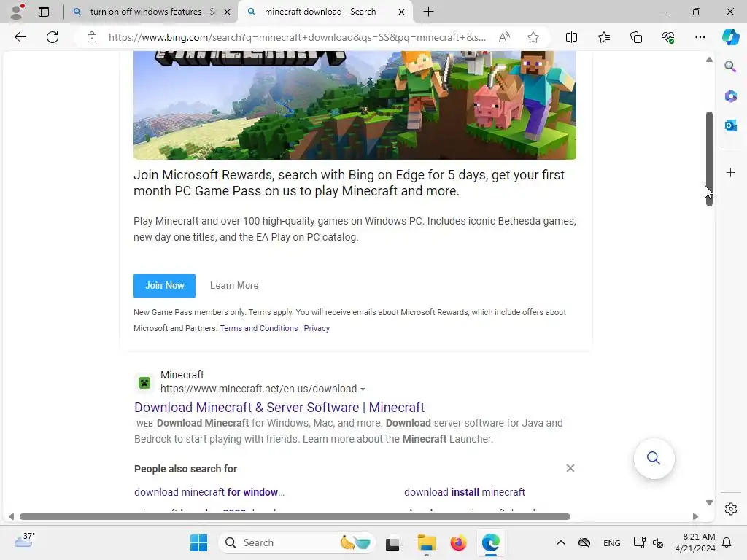Image resolution: width=747 pixels, height=560 pixels.
Task: Expand the minecraft.net URL dropdown arrow
Action: [x=363, y=389]
